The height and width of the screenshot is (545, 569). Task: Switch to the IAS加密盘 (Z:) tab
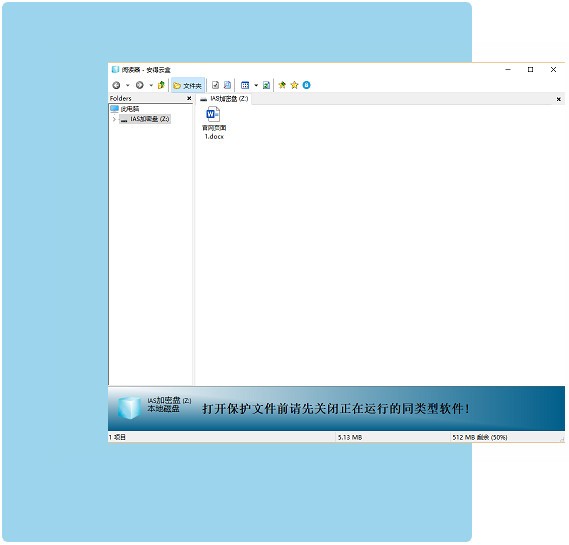[x=224, y=99]
